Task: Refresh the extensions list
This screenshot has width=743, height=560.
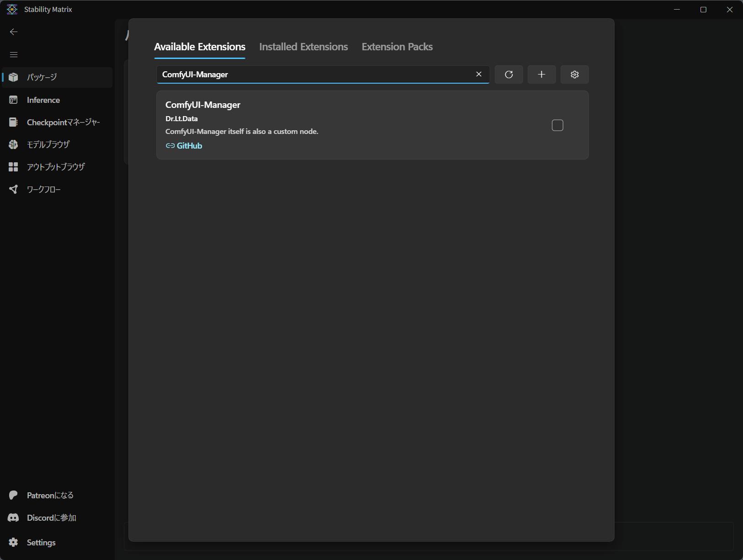Action: (x=508, y=75)
